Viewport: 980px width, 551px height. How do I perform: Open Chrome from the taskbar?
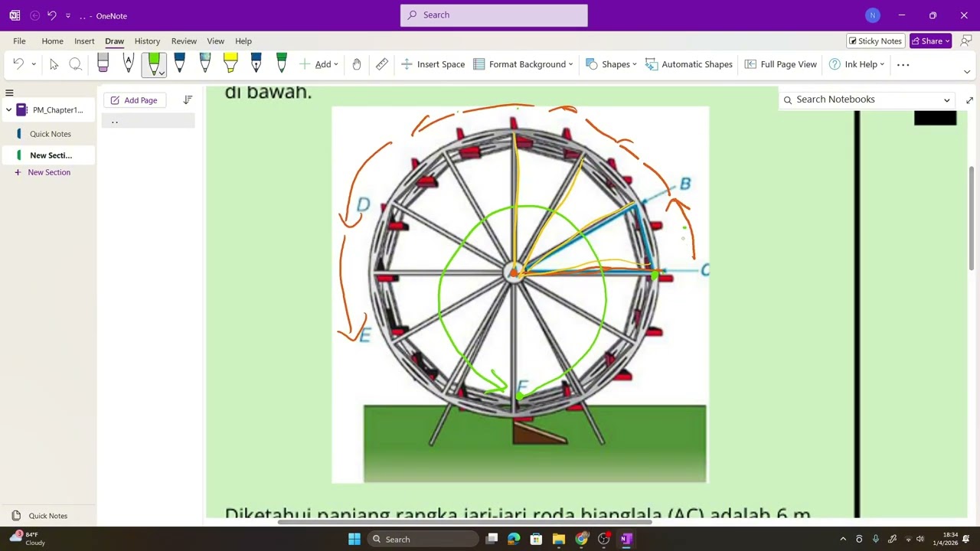point(581,540)
